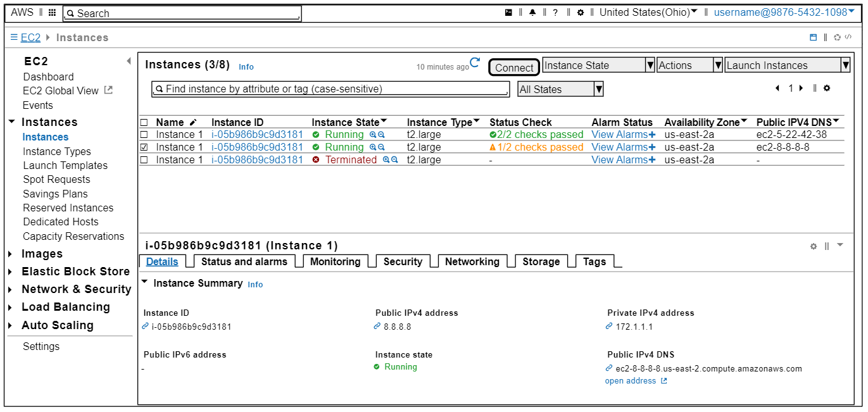Copy the Public IPv4 DNS in summary
The height and width of the screenshot is (412, 868).
coord(609,368)
